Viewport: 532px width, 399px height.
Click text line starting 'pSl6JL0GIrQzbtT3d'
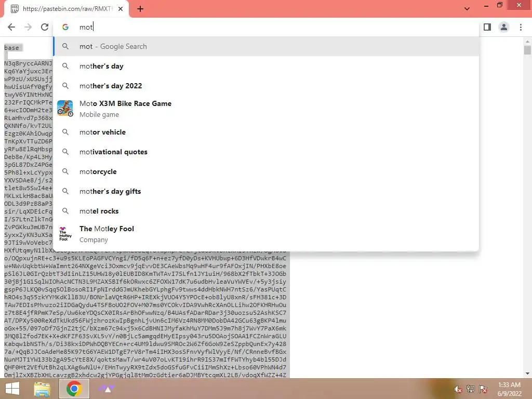pyautogui.click(x=145, y=274)
